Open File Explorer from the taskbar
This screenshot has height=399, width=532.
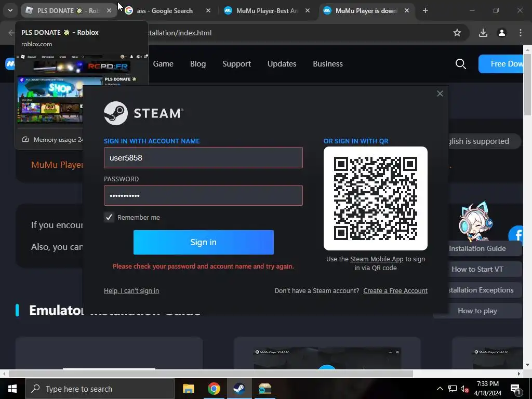[188, 389]
